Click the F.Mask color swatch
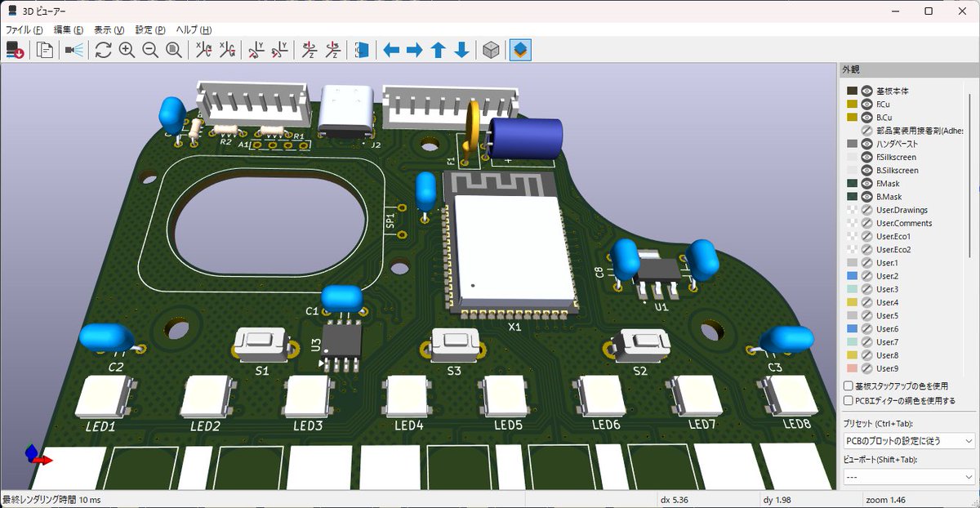Viewport: 980px width, 508px height. 852,184
